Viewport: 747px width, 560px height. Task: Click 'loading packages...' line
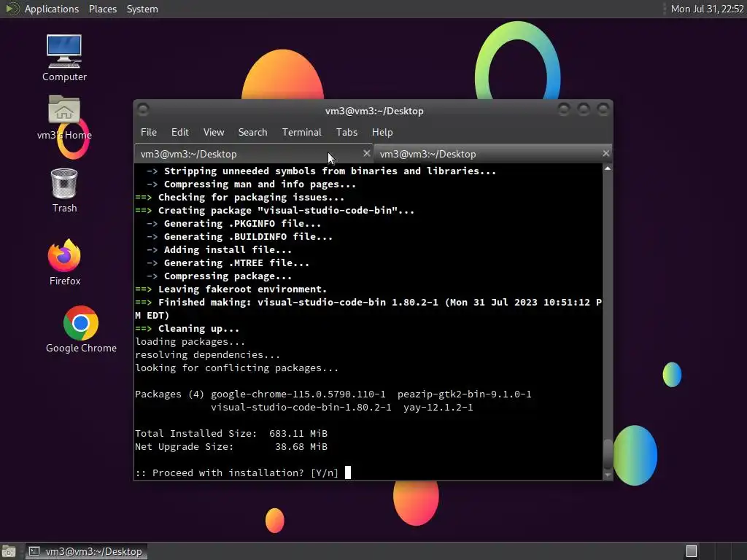coord(190,342)
